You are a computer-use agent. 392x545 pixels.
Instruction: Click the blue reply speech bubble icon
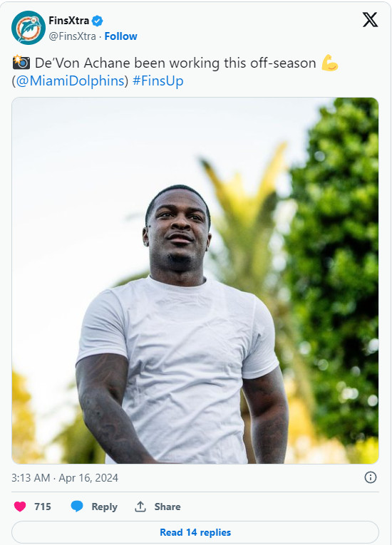77,507
